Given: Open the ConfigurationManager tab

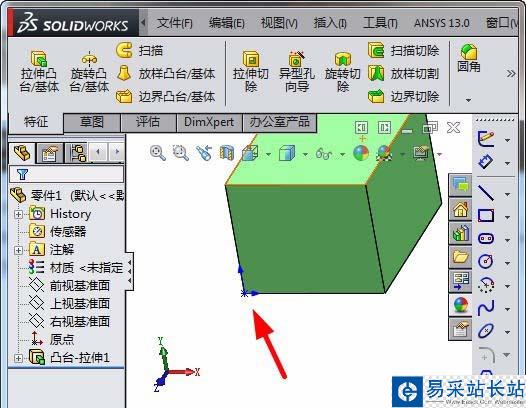Looking at the screenshot, I should point(77,153).
